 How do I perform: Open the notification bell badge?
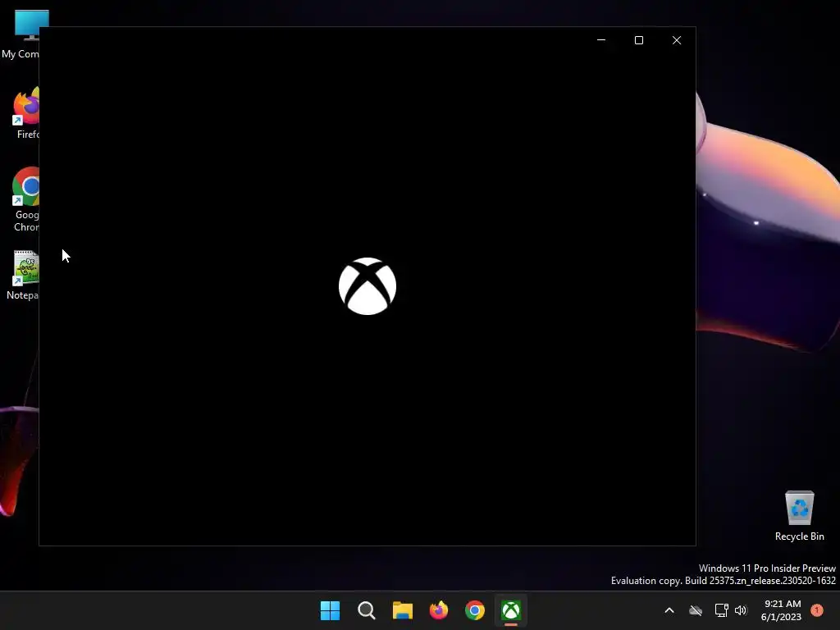point(817,610)
